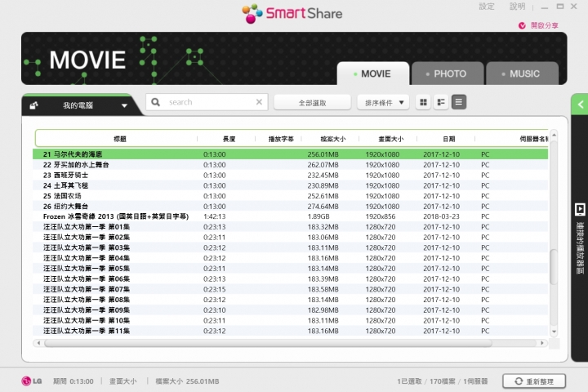This screenshot has height=392, width=588.
Task: Sort by the 檔案大小 column header
Action: pos(332,139)
